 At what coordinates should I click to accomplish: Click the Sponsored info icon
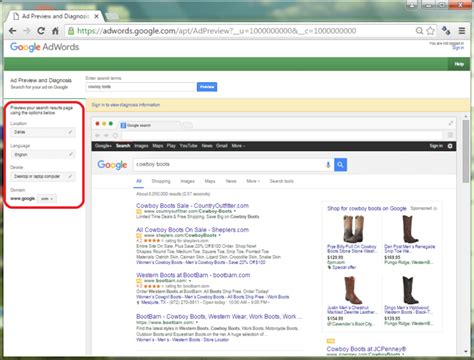(x=435, y=209)
